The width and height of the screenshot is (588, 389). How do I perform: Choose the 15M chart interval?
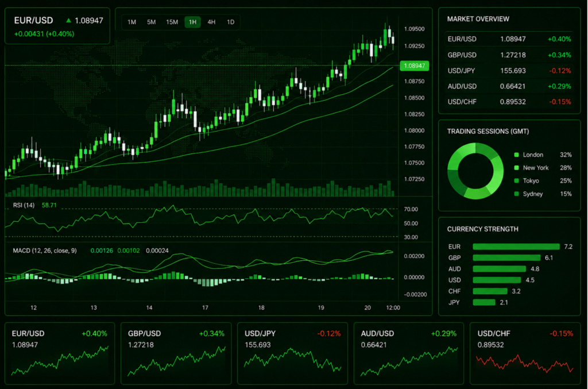[172, 22]
